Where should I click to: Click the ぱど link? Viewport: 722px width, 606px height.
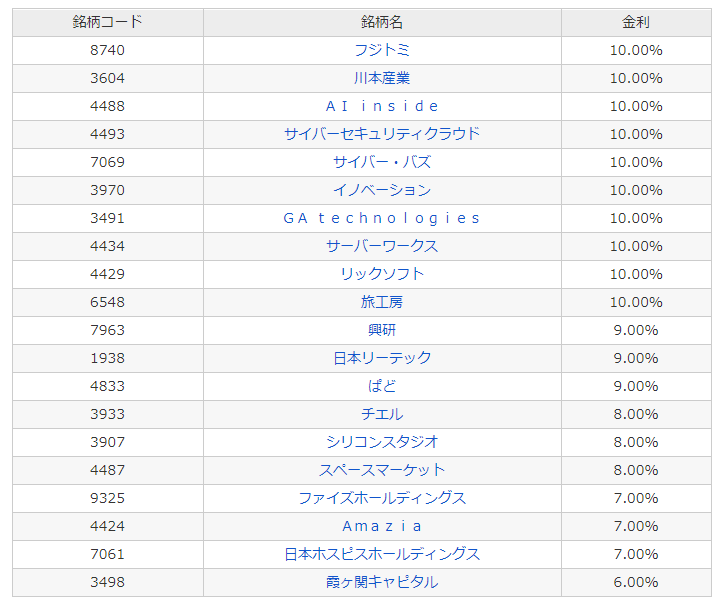pyautogui.click(x=382, y=386)
